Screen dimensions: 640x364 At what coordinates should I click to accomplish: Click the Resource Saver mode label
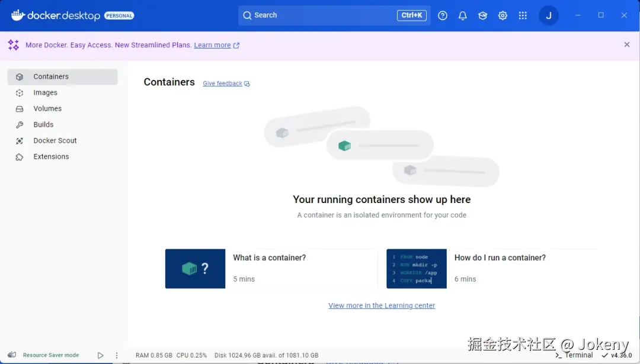(x=51, y=355)
